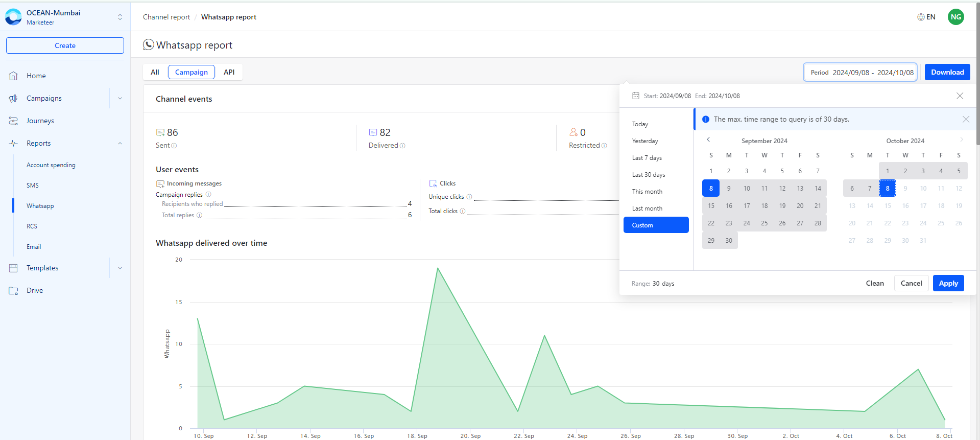Click the Campaigns megaphone icon
The height and width of the screenshot is (440, 980).
click(x=14, y=98)
